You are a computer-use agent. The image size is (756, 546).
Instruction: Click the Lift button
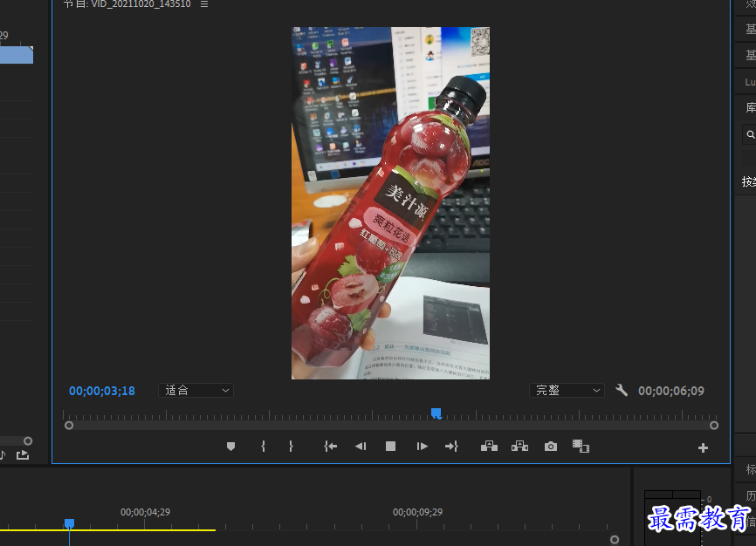(x=489, y=447)
